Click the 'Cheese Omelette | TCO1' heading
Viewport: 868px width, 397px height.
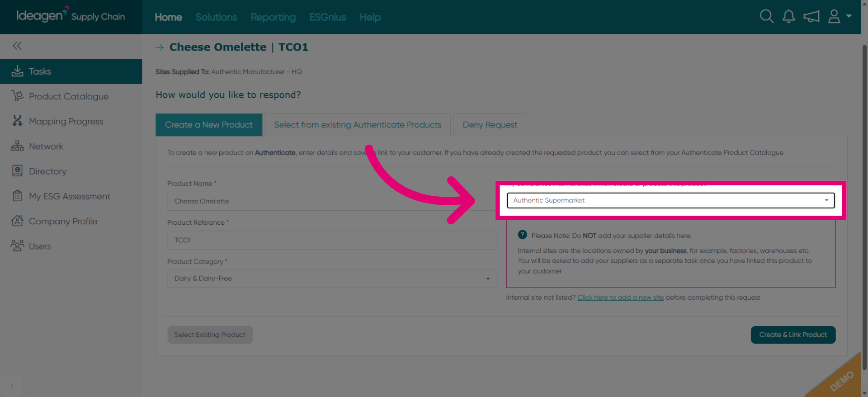pyautogui.click(x=239, y=47)
